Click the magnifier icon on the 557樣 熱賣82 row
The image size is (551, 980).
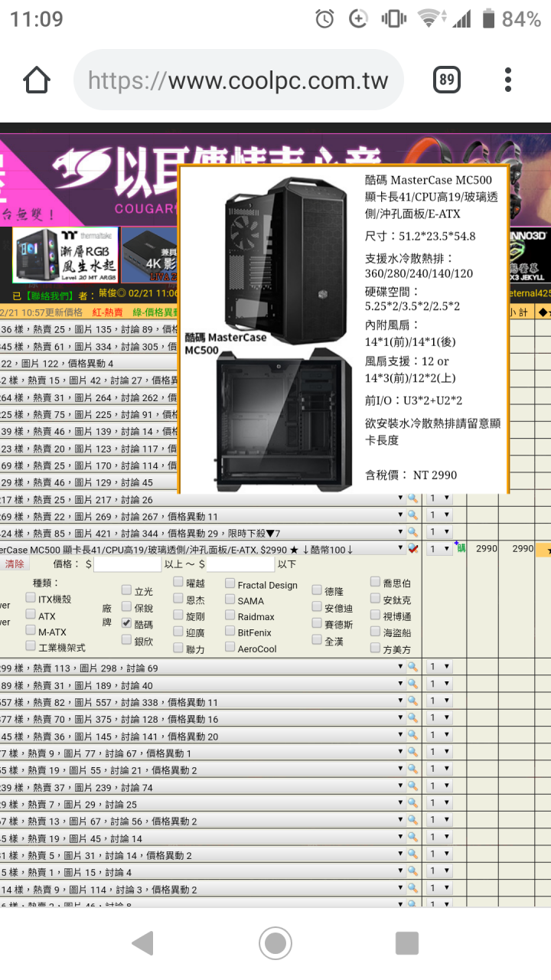[x=412, y=701]
